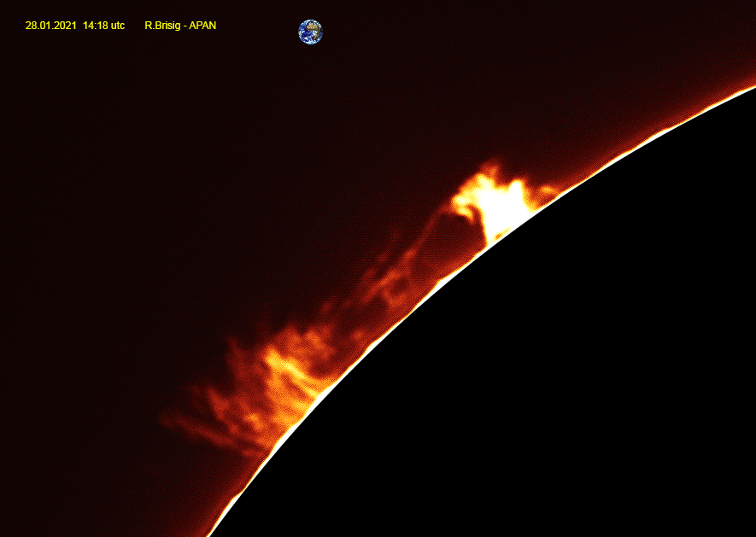This screenshot has height=537, width=756.
Task: Click the wispy leftmost tip of lower prominence
Action: [x=169, y=418]
